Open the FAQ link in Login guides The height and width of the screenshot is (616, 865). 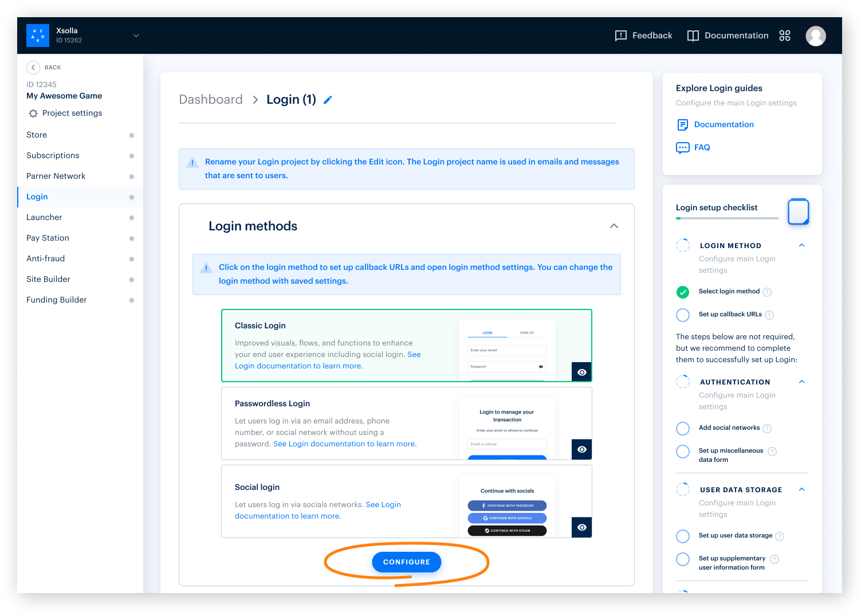[x=702, y=147]
